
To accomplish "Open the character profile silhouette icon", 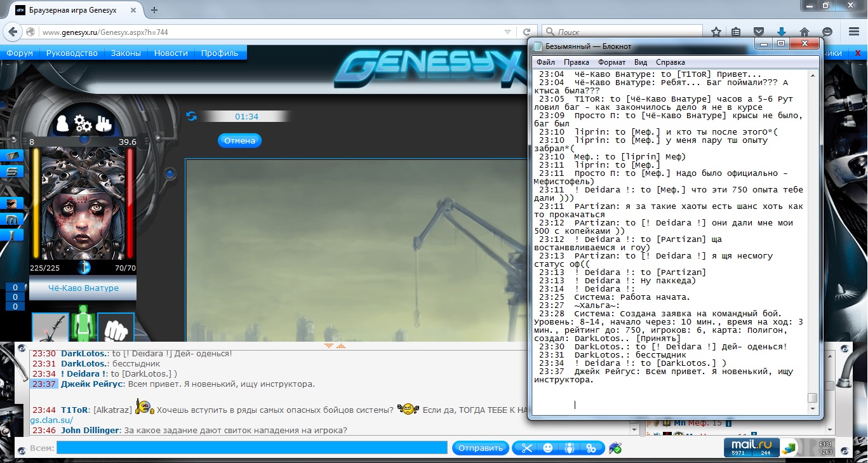I will (63, 123).
